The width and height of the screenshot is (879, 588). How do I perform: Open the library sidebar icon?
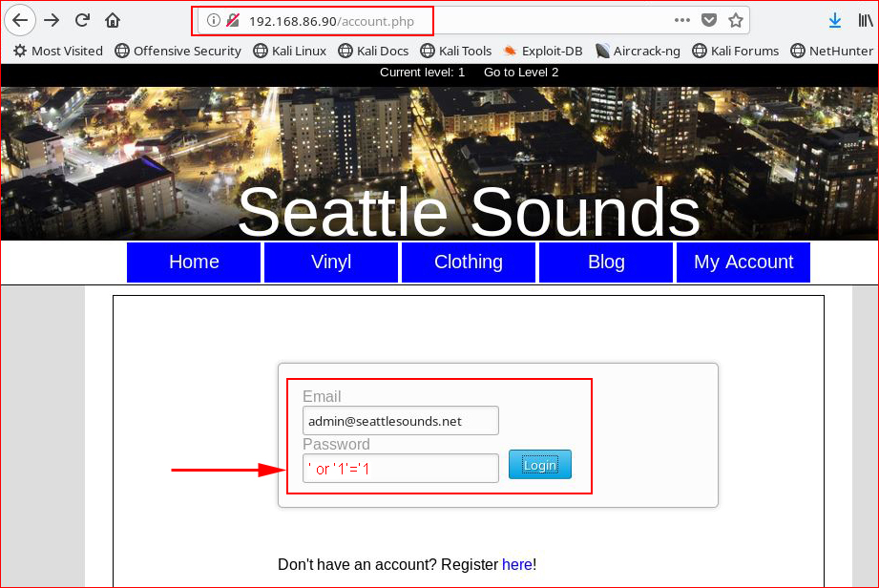tap(866, 21)
